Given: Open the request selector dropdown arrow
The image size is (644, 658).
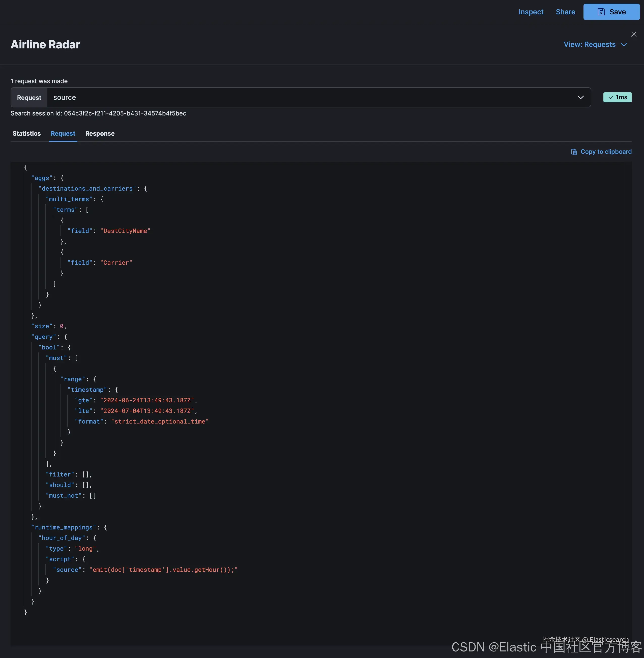Looking at the screenshot, I should tap(580, 97).
